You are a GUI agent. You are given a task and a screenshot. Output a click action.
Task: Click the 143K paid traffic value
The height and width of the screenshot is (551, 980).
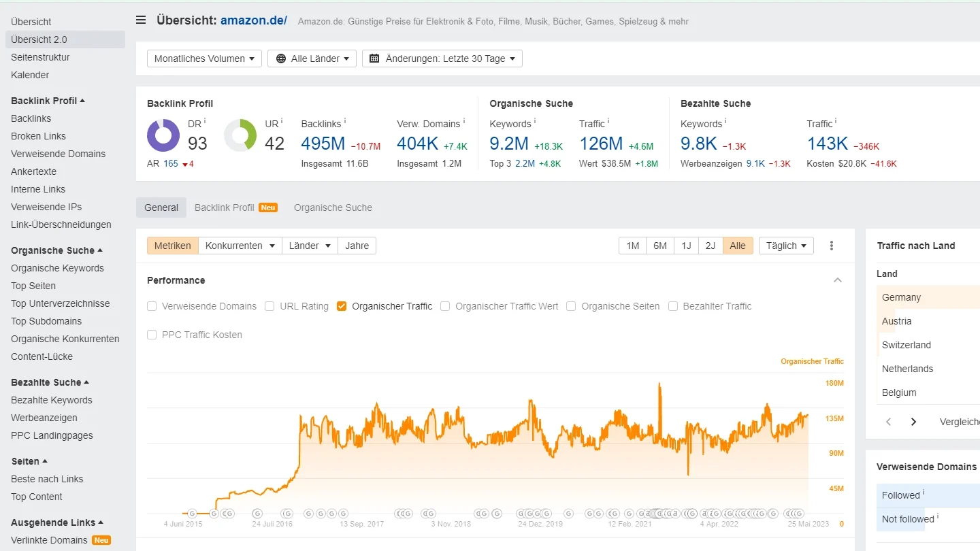(828, 144)
